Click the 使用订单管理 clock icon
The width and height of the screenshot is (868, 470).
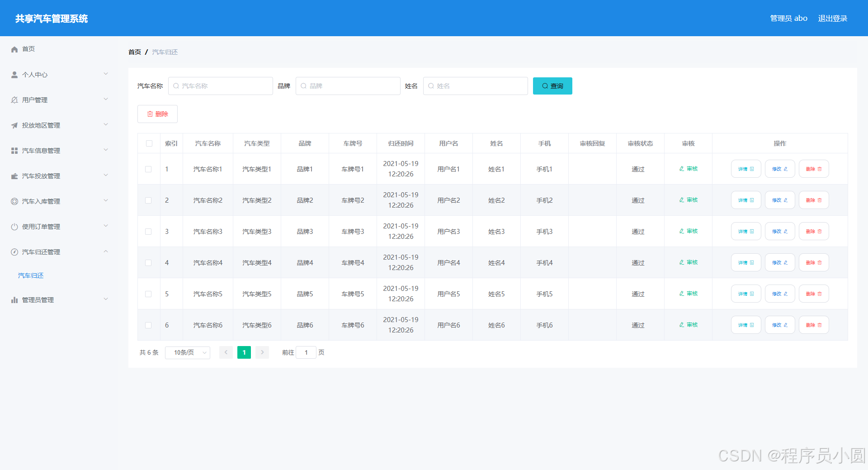[14, 226]
